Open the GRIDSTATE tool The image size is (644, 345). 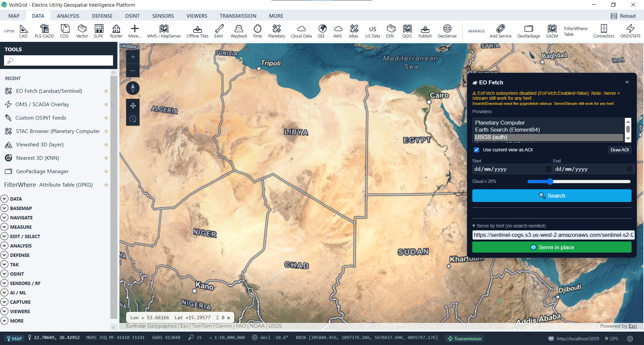click(631, 31)
